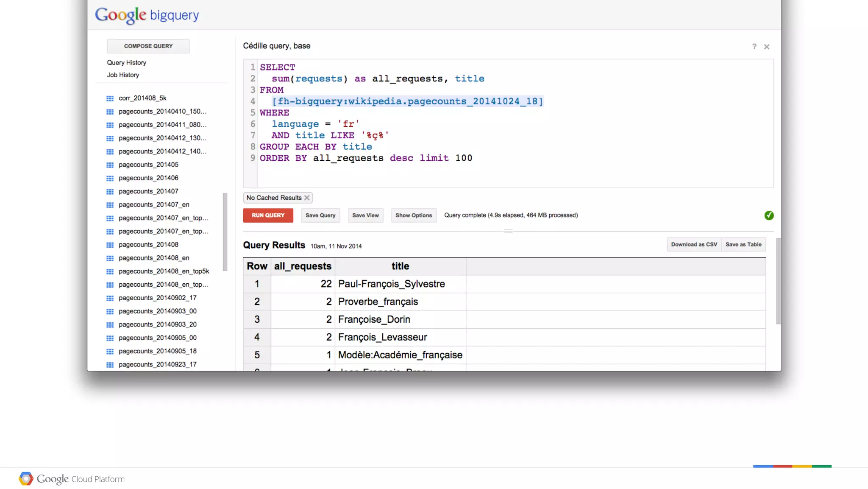Screen dimensions: 868x489
Task: Click the help question mark icon
Action: coord(754,47)
